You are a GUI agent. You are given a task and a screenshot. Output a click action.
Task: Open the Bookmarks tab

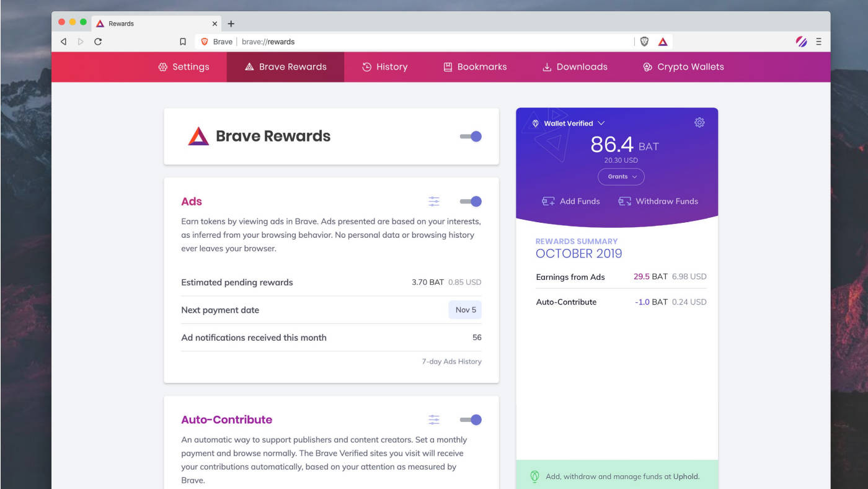[475, 67]
